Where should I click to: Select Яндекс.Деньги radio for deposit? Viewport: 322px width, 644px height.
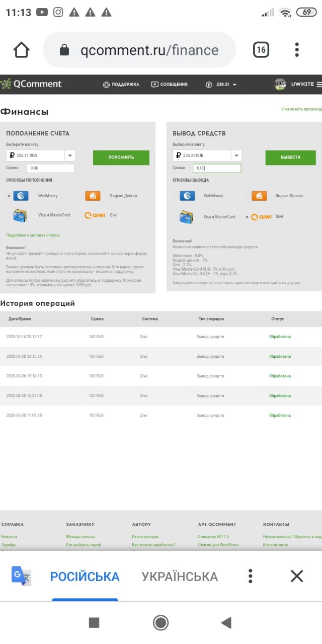tap(80, 196)
